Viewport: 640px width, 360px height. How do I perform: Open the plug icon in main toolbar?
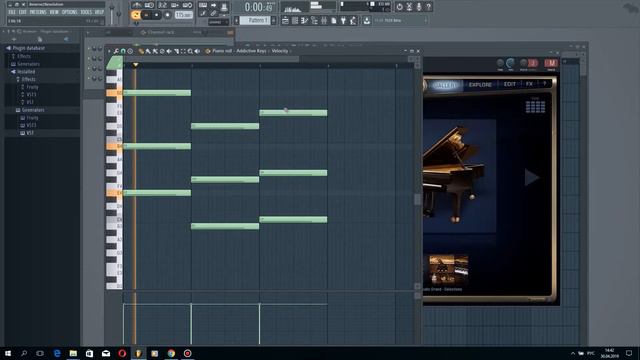pyautogui.click(x=343, y=20)
